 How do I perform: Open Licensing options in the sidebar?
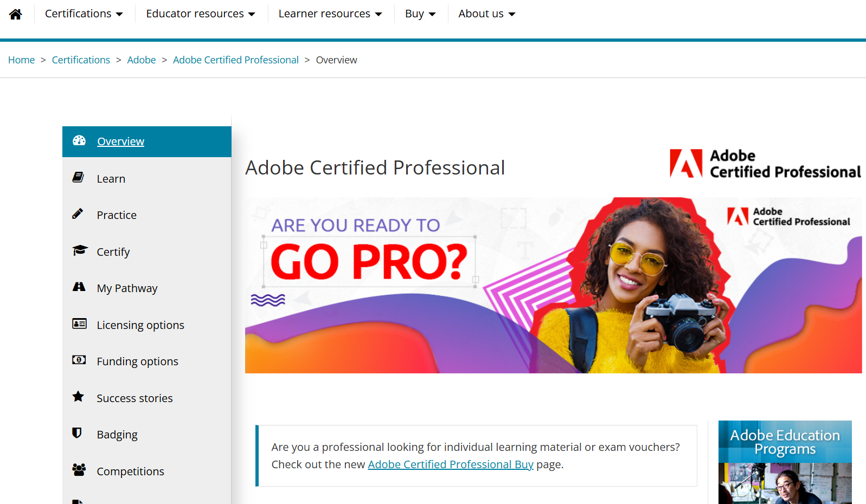coord(147,325)
